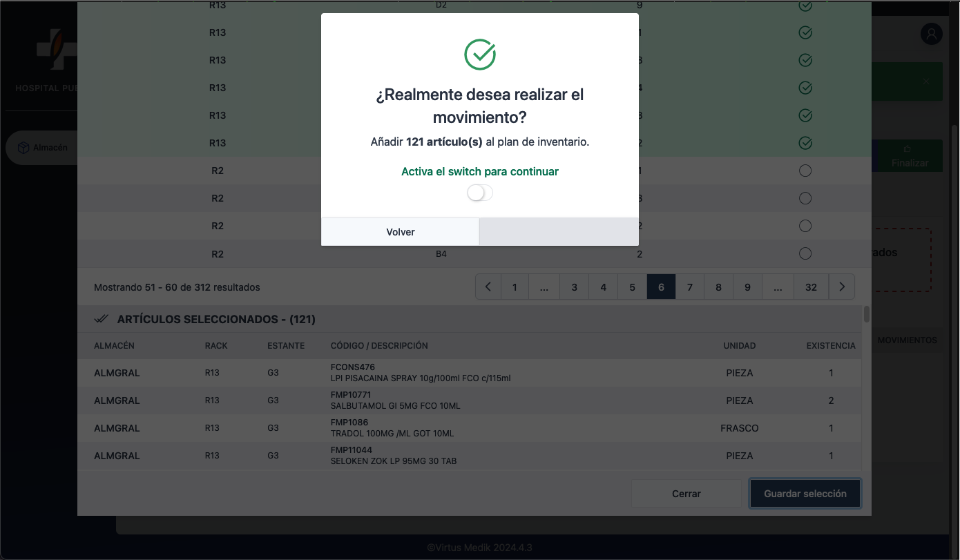Click the double-check selected articles icon
960x560 pixels.
click(x=102, y=319)
